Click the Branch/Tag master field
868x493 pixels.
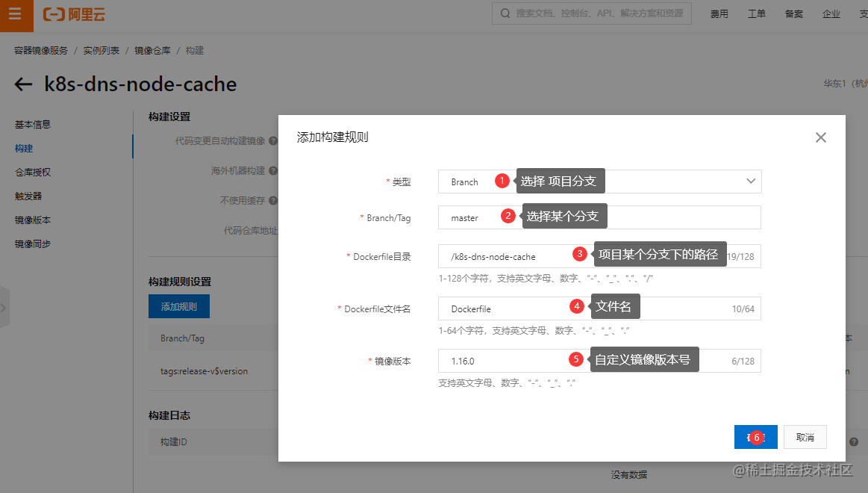[x=599, y=217]
